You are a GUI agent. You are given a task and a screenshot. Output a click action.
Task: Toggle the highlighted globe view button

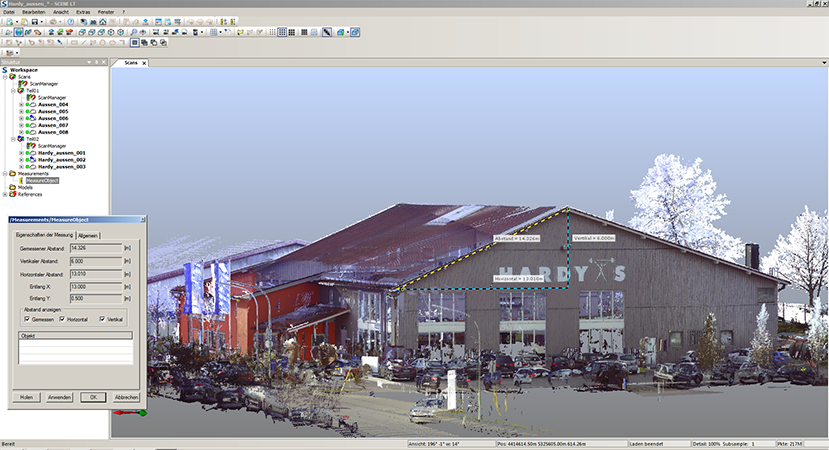point(19,32)
